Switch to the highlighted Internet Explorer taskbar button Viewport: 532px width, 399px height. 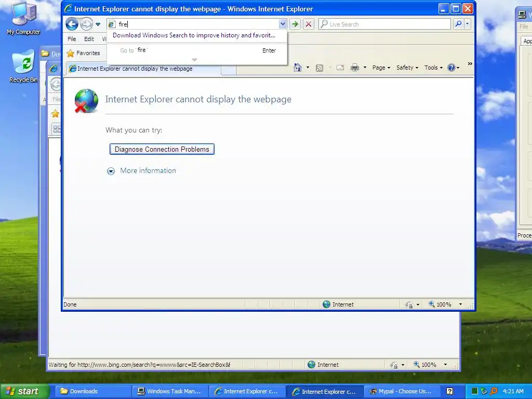click(325, 392)
